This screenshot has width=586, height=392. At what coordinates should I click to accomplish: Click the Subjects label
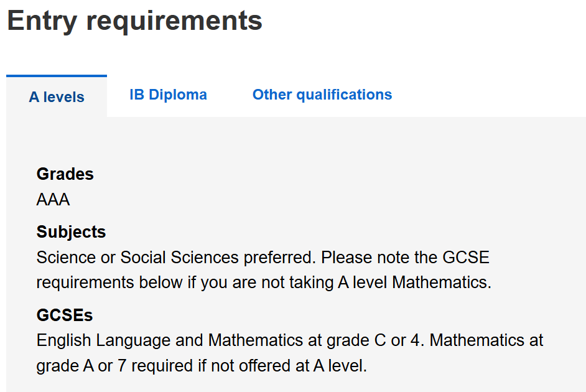point(71,232)
